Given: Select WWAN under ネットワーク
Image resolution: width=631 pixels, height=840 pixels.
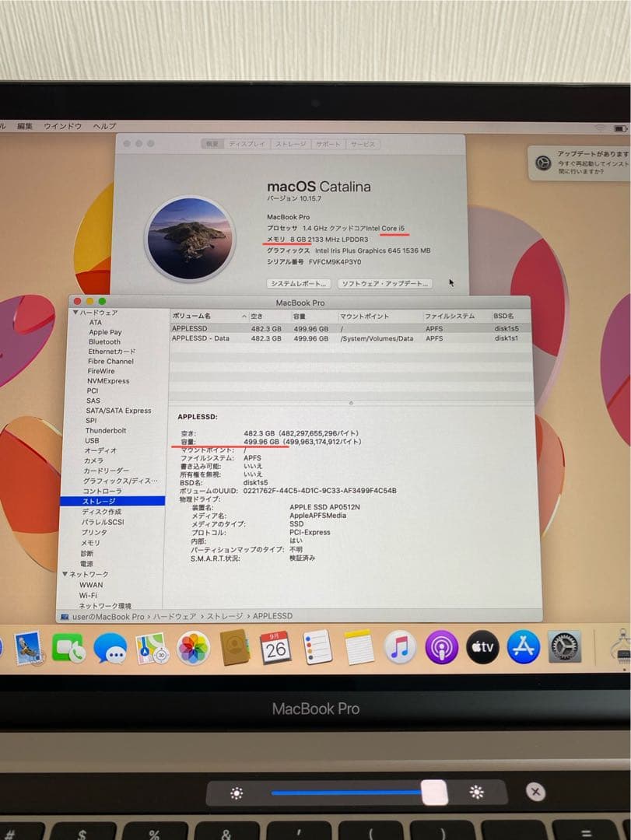Looking at the screenshot, I should tap(91, 585).
